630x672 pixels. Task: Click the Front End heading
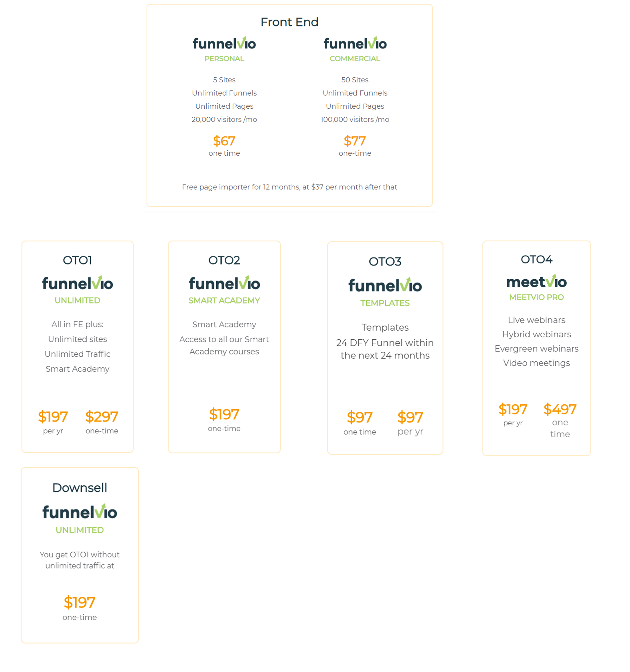[289, 22]
